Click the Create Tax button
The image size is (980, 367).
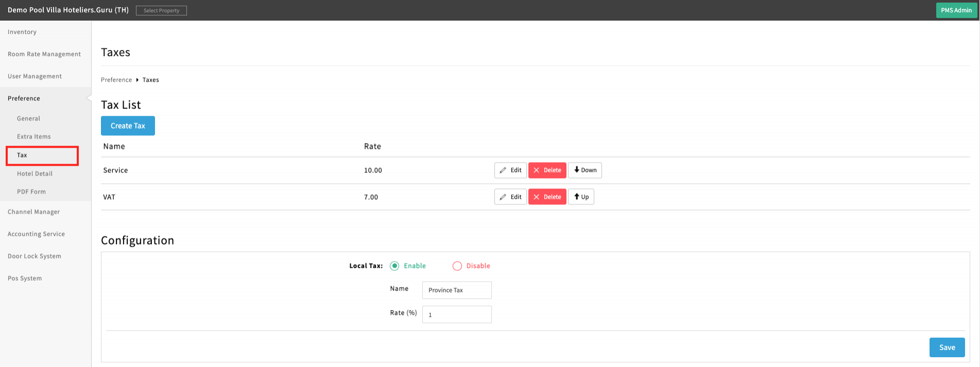pos(128,126)
